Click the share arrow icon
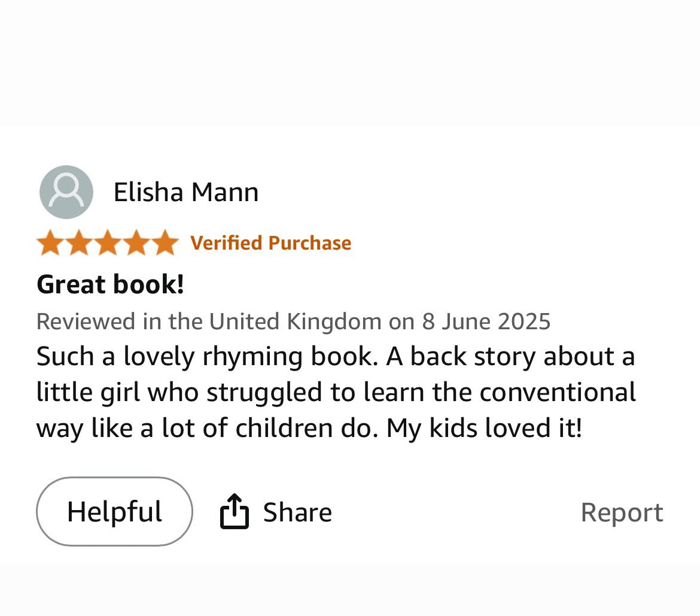Viewport: 700px width, 616px height. (x=234, y=512)
